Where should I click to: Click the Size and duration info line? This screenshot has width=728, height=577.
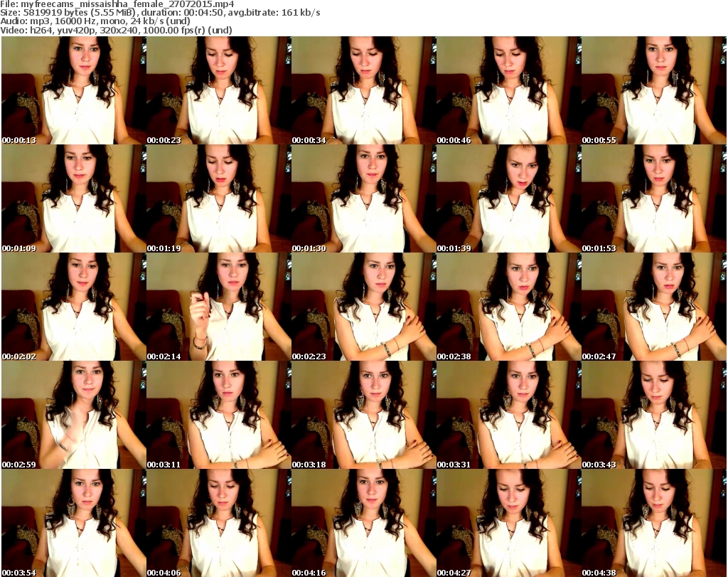[x=160, y=13]
